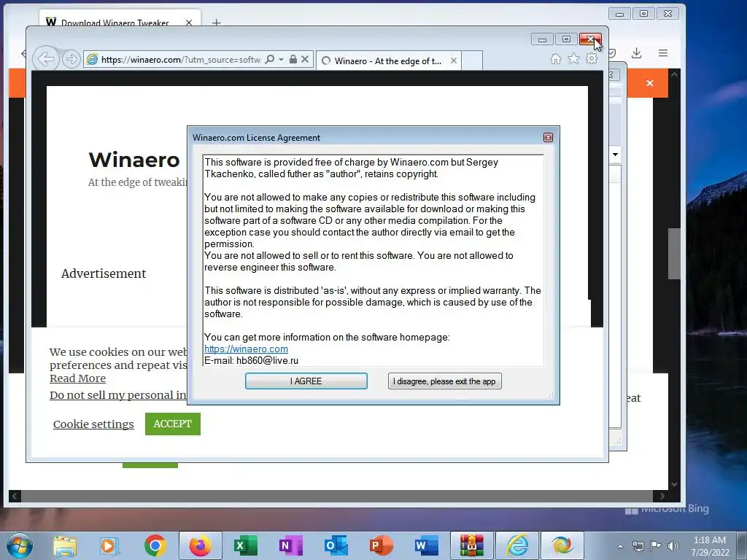Close the Download Winaero Tweaker Firefox tab
Image resolution: width=747 pixels, height=560 pixels.
[189, 23]
